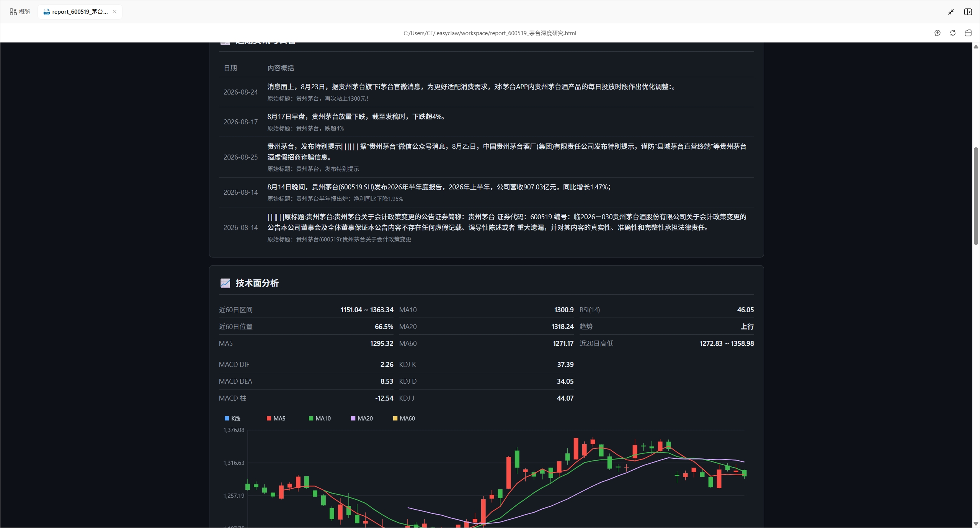Screen dimensions: 980x528
Task: Click the collapse arrows icon at top right
Action: coord(951,12)
